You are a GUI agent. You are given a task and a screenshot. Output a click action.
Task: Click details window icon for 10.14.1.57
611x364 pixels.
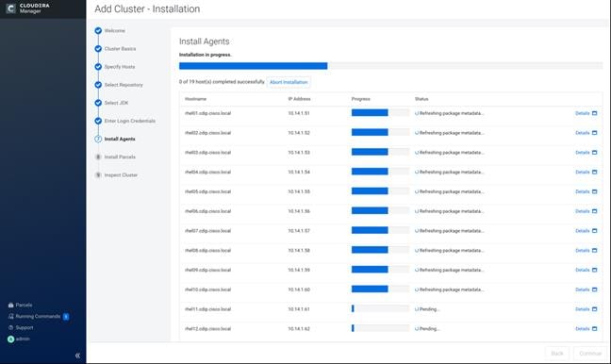coord(594,231)
